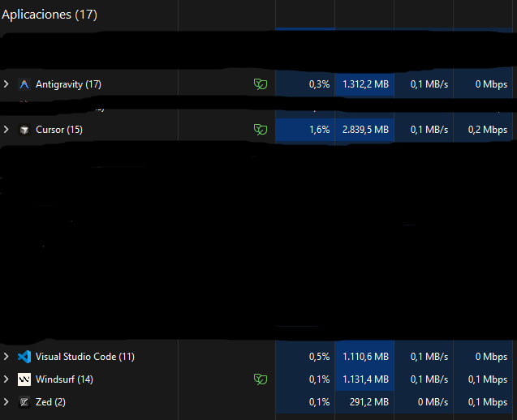Click the Zed app icon
This screenshot has width=517, height=420.
(x=24, y=402)
